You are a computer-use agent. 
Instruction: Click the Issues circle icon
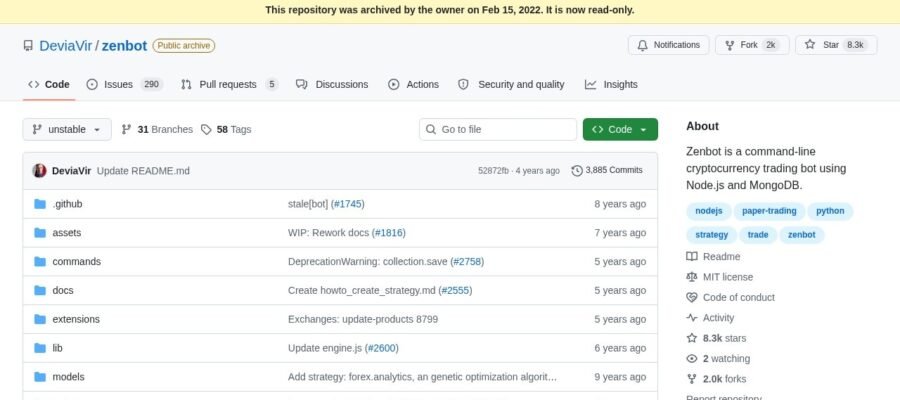pyautogui.click(x=92, y=84)
